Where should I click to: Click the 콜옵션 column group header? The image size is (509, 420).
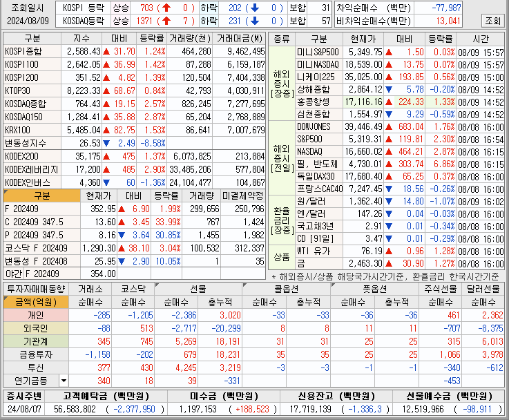[x=287, y=289]
